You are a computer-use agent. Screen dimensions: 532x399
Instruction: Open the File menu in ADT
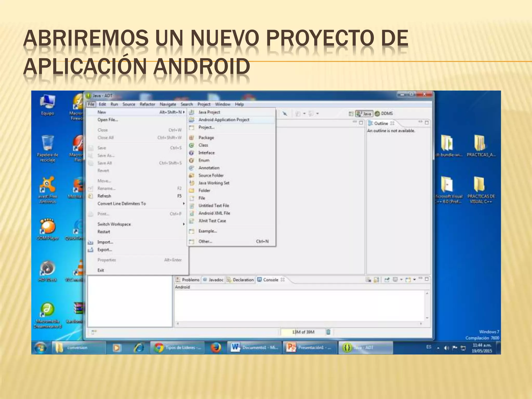pos(91,104)
